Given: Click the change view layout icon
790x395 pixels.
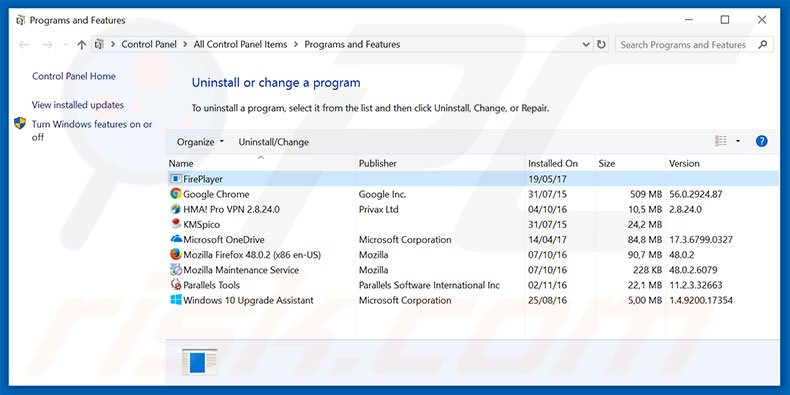Looking at the screenshot, I should (721, 142).
